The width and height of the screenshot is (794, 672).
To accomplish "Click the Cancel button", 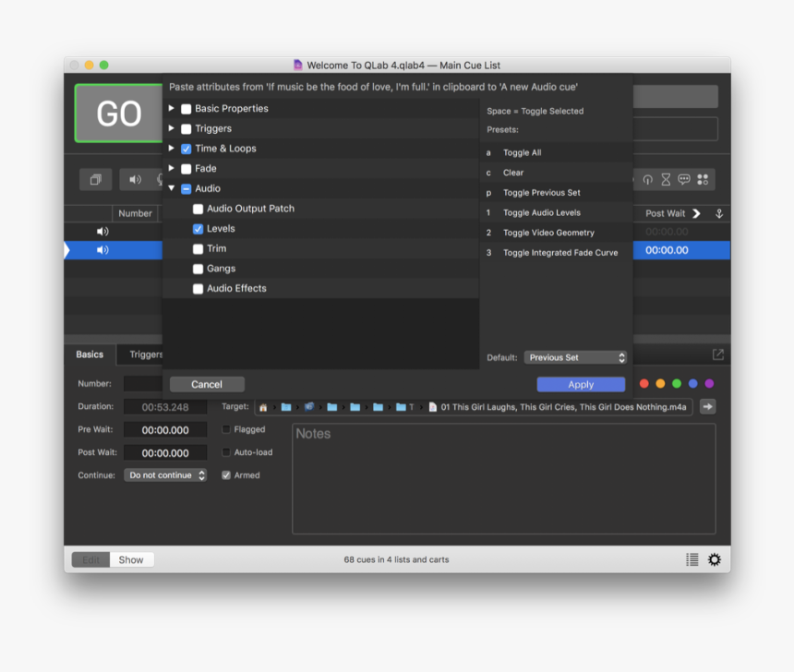I will click(207, 384).
